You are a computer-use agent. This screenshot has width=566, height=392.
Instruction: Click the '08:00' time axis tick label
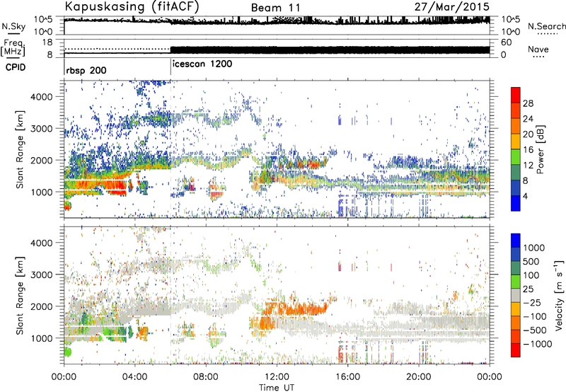click(206, 376)
